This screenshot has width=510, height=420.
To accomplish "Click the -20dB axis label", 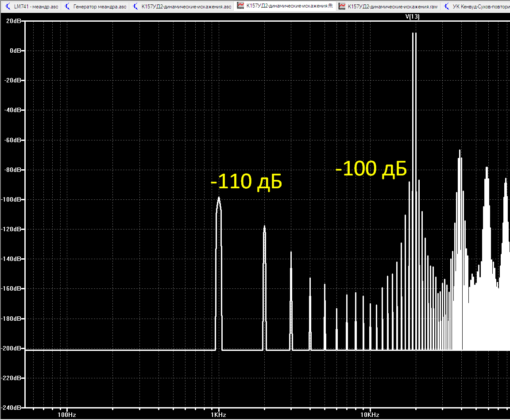I will click(x=12, y=80).
